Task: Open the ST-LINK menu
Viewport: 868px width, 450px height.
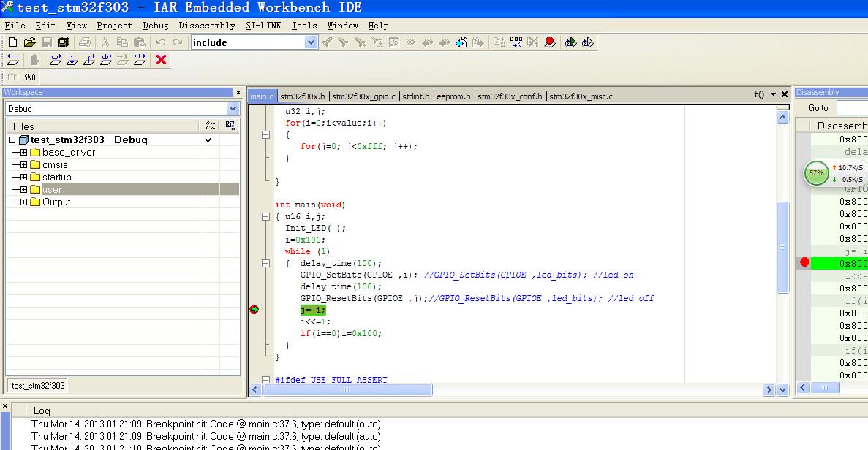Action: click(x=263, y=26)
